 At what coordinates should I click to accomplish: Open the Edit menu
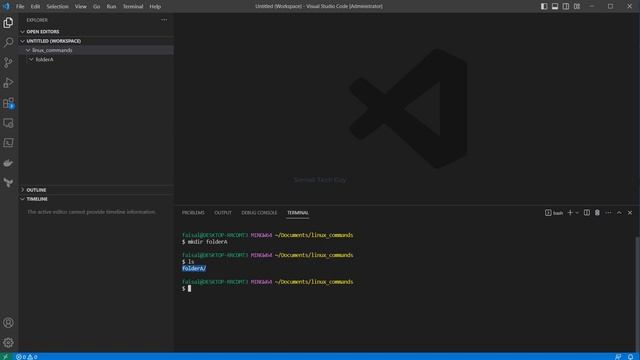click(36, 6)
